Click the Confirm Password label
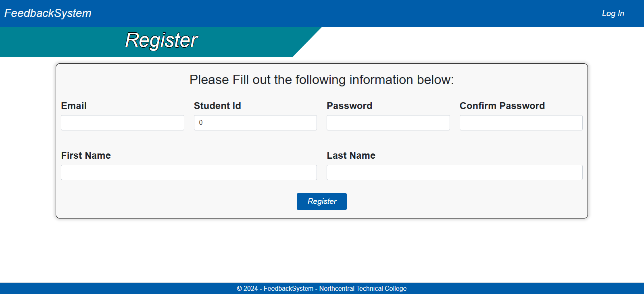 502,106
